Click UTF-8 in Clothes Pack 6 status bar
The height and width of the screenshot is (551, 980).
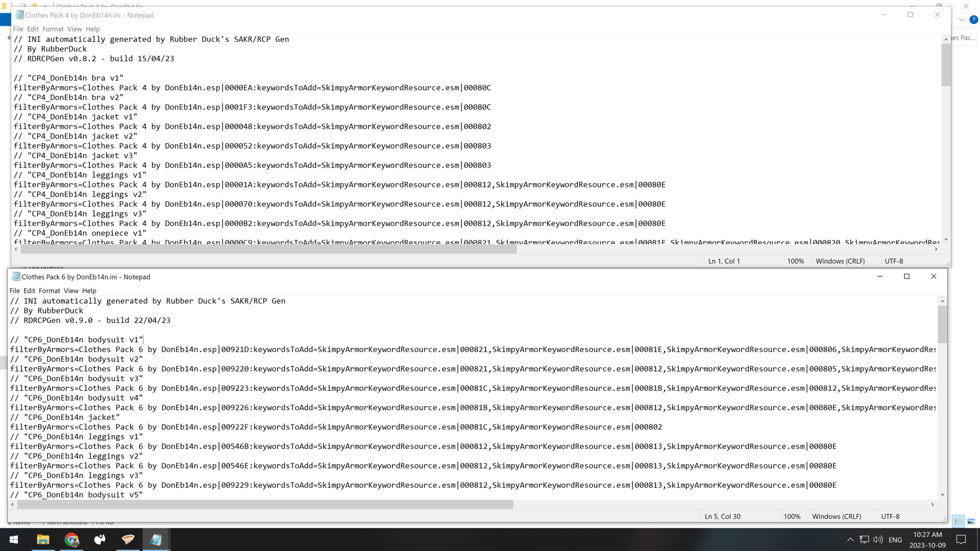click(x=890, y=516)
